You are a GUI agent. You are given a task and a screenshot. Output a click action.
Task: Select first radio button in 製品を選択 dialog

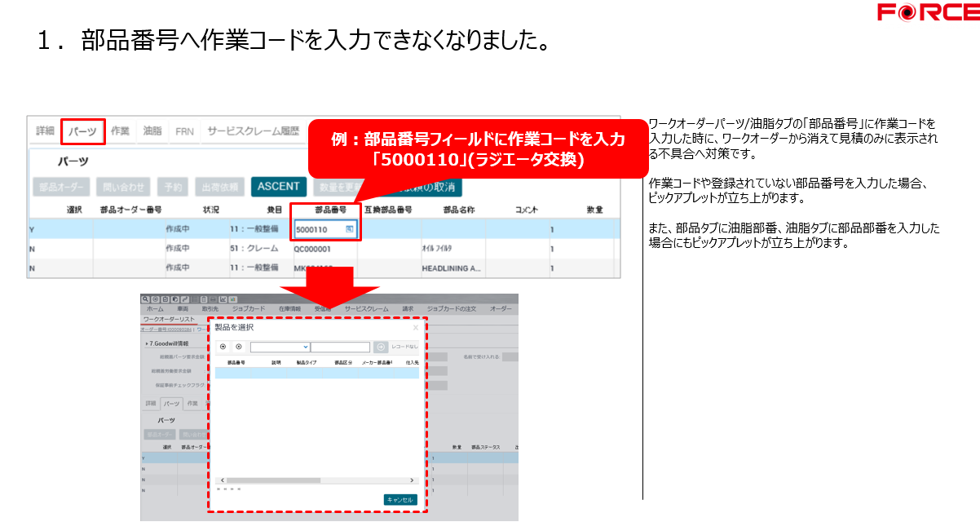[223, 347]
